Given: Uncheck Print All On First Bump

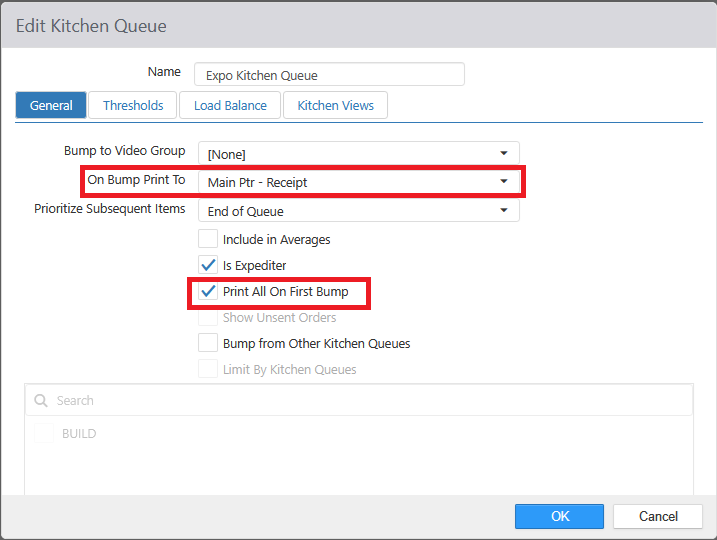Looking at the screenshot, I should click(208, 291).
